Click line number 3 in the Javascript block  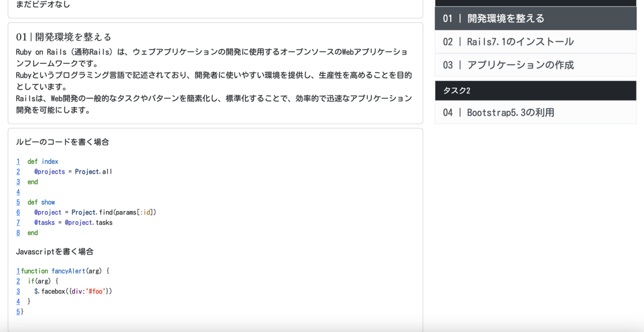[x=18, y=291]
